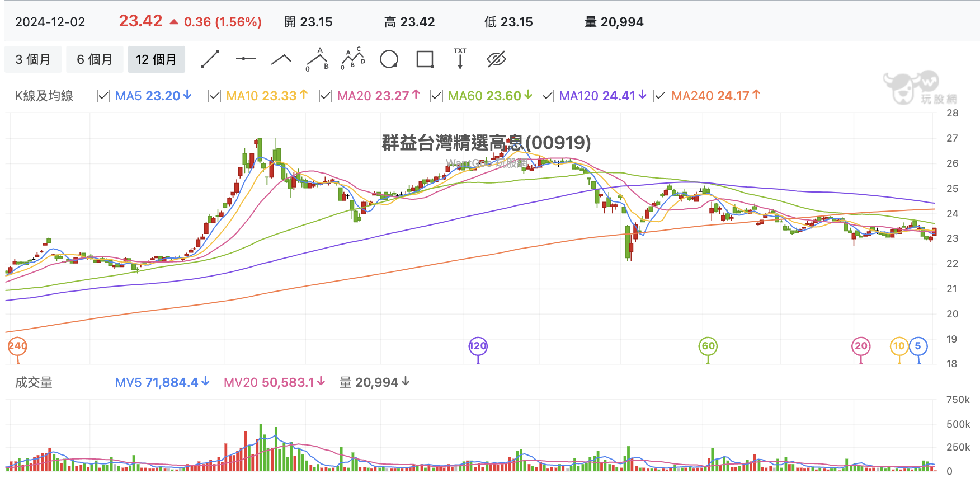Select the 0-A-B-C-D wave pattern tool
The height and width of the screenshot is (478, 980).
pyautogui.click(x=353, y=59)
